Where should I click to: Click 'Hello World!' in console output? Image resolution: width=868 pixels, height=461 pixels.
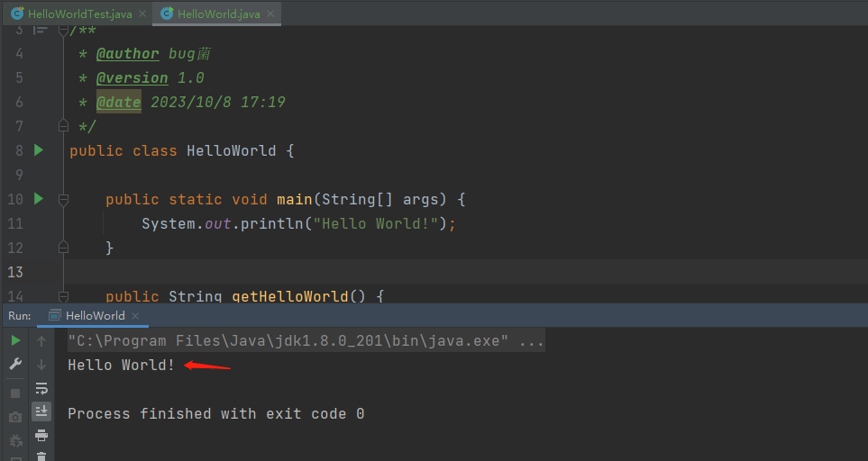coord(121,365)
